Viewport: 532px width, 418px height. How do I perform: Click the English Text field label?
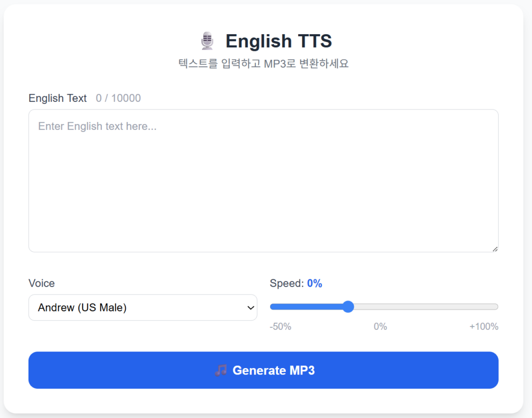click(x=58, y=98)
